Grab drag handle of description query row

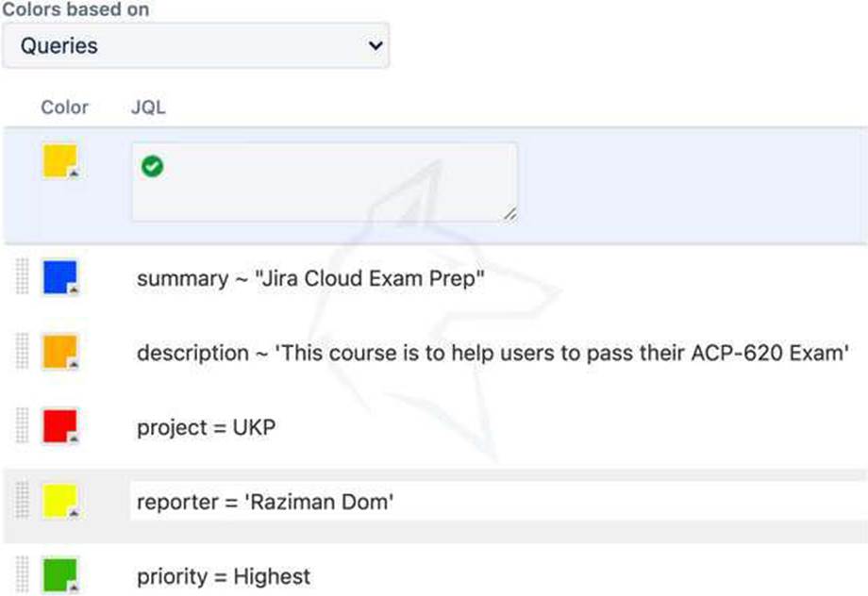(x=24, y=352)
